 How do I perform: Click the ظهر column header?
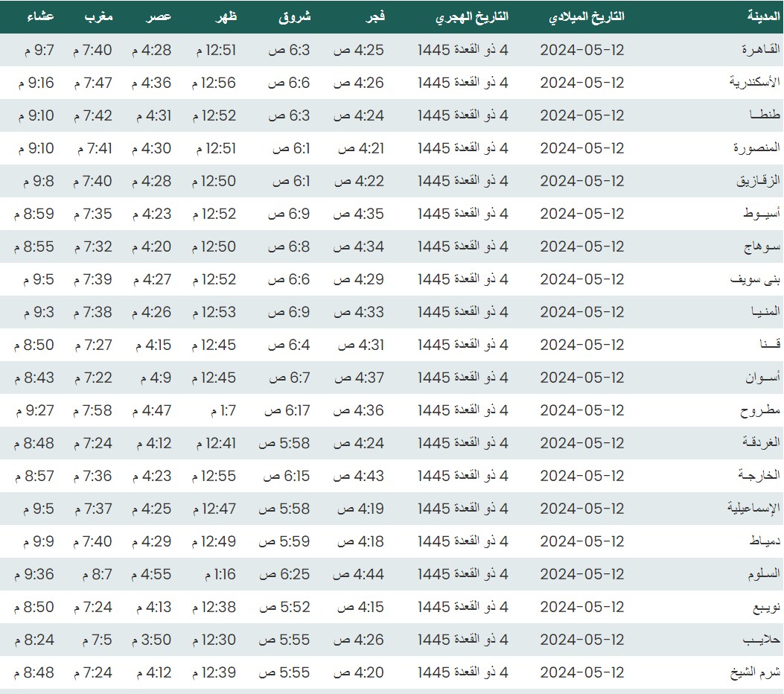click(226, 16)
